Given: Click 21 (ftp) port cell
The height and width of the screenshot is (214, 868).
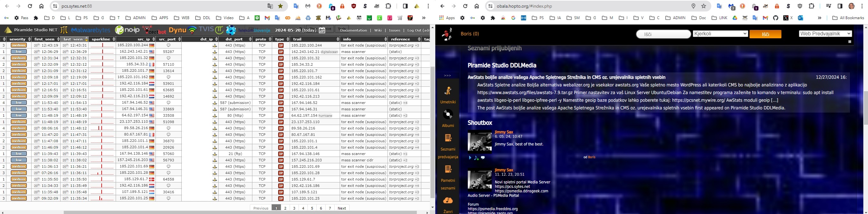Looking at the screenshot, I should coord(235,154).
